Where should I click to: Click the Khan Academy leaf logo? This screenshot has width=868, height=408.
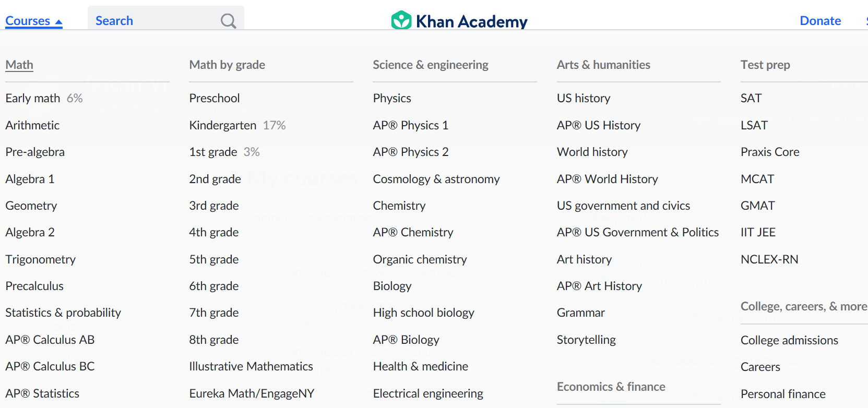(x=401, y=21)
